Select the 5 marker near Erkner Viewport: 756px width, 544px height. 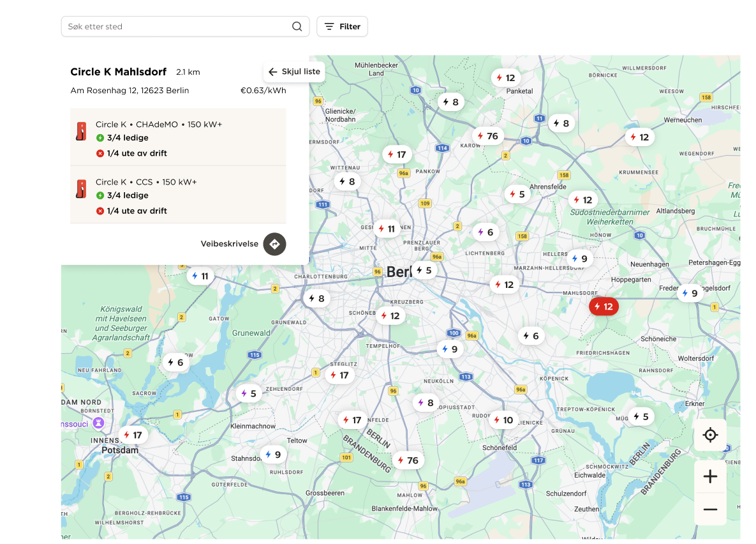641,416
